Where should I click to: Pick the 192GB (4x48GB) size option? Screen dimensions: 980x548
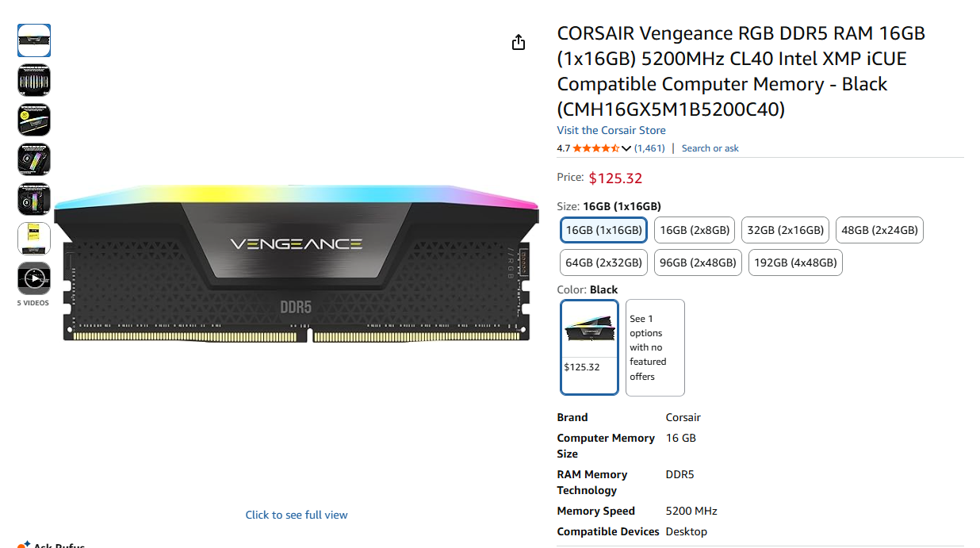[x=795, y=263]
